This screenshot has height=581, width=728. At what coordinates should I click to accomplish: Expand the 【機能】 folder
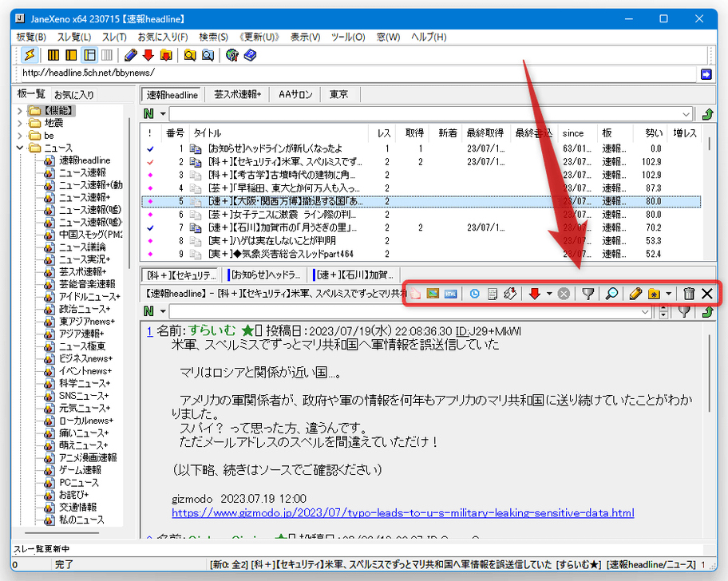[19, 111]
